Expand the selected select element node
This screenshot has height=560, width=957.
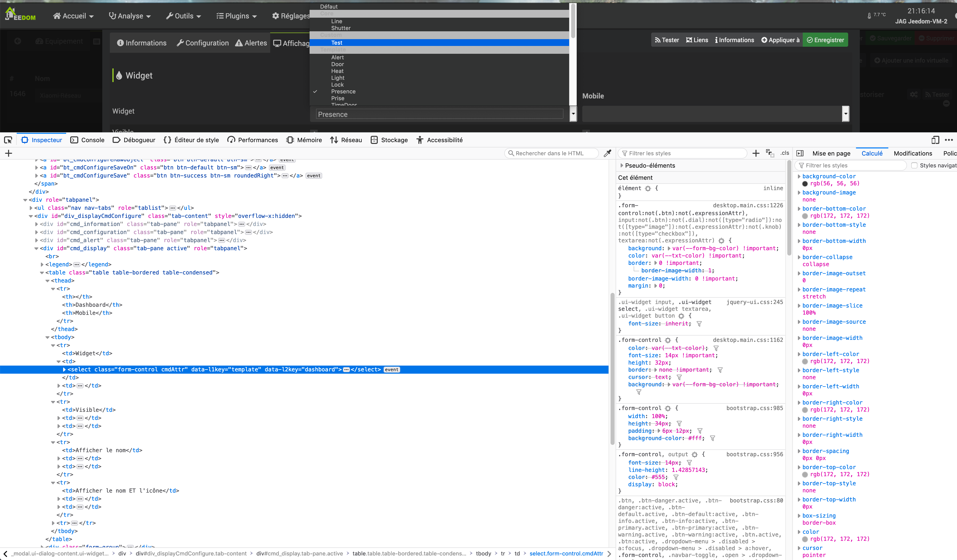click(x=64, y=370)
